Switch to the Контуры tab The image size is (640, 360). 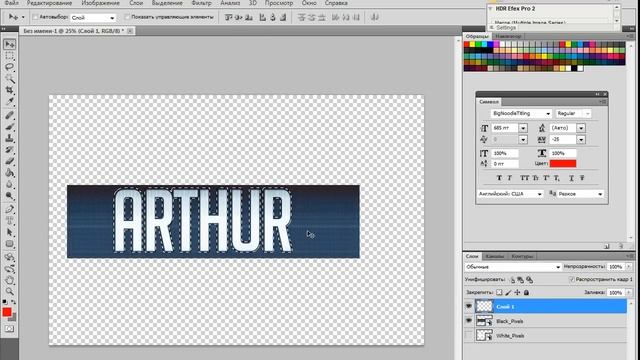click(522, 256)
